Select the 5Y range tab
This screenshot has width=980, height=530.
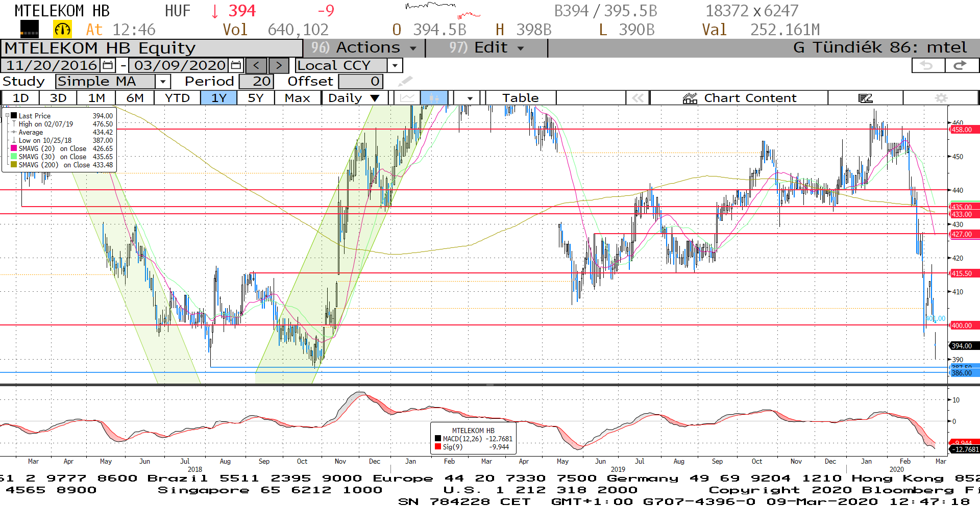pyautogui.click(x=256, y=98)
